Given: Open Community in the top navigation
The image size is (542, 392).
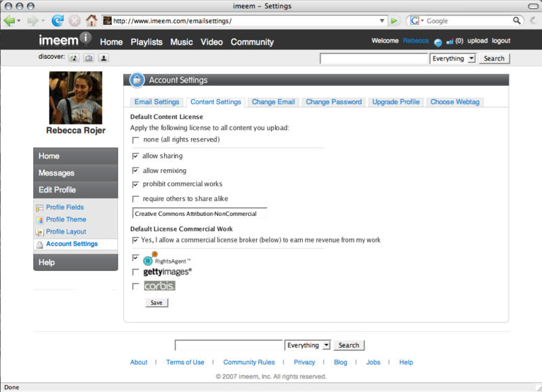Looking at the screenshot, I should 252,42.
